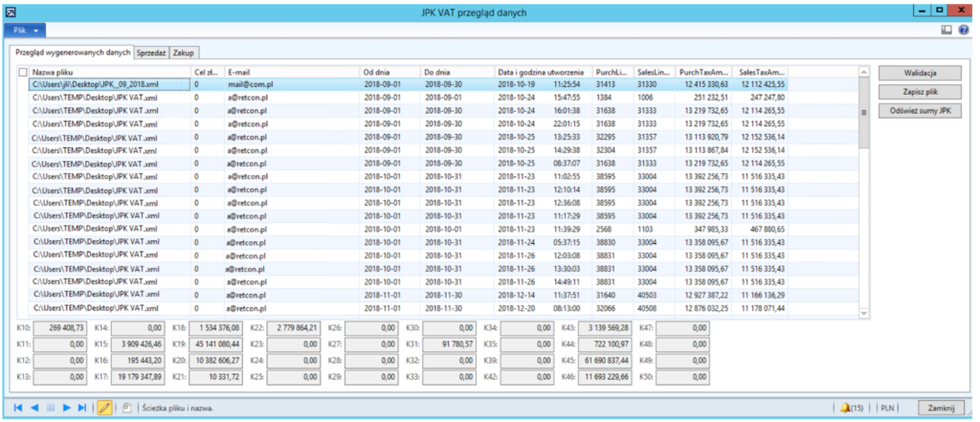Open the help question mark icon
Screen dimensions: 980x422
pyautogui.click(x=965, y=31)
